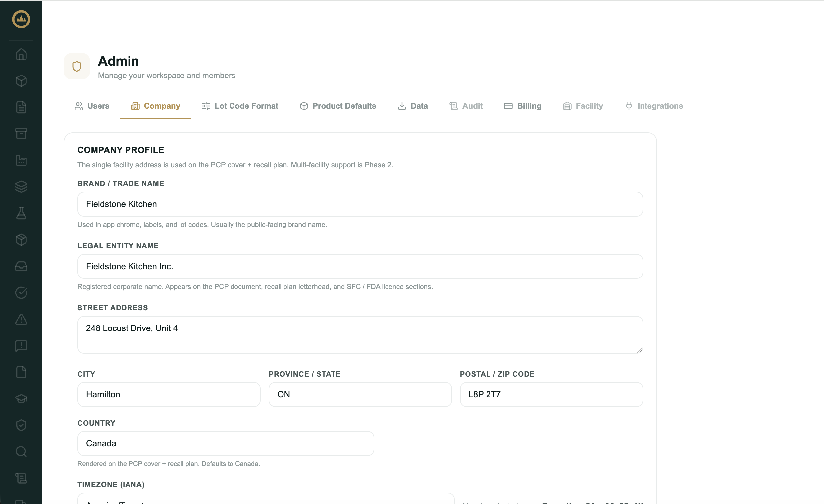
Task: Open the stacked layers icon in sidebar
Action: point(21,187)
